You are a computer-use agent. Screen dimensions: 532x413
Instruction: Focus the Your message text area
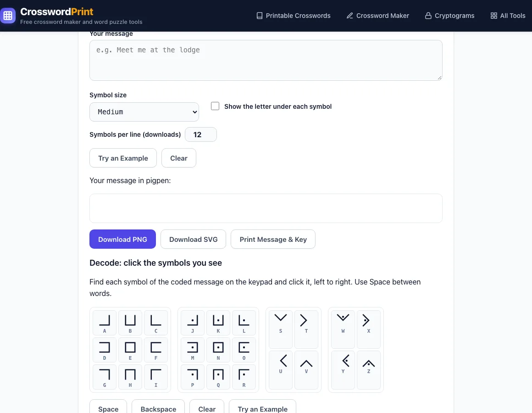click(x=266, y=61)
